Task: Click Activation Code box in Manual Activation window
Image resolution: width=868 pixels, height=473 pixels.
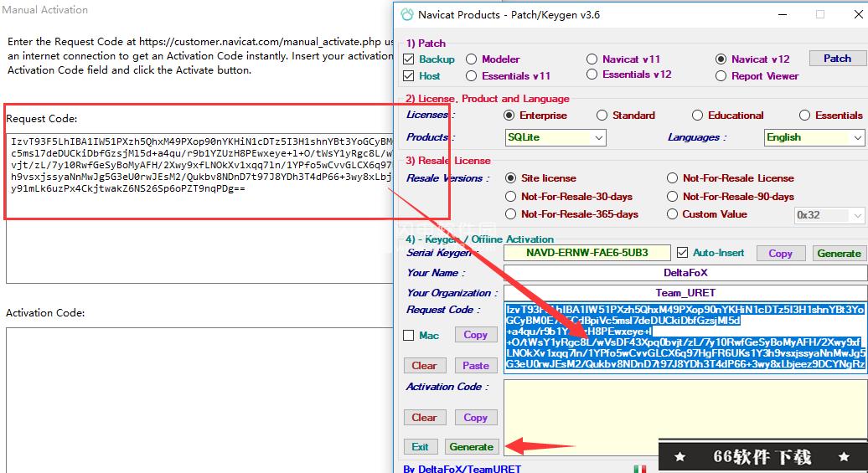Action: coord(199,400)
